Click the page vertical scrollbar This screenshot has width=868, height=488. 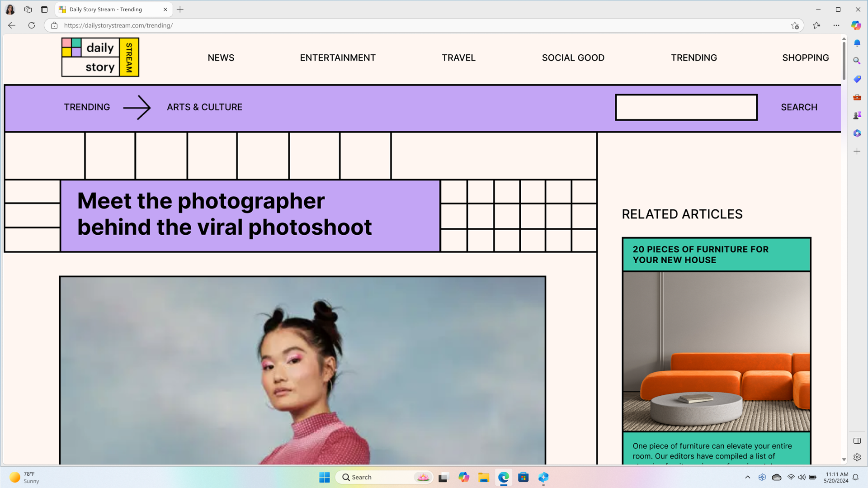(x=844, y=61)
